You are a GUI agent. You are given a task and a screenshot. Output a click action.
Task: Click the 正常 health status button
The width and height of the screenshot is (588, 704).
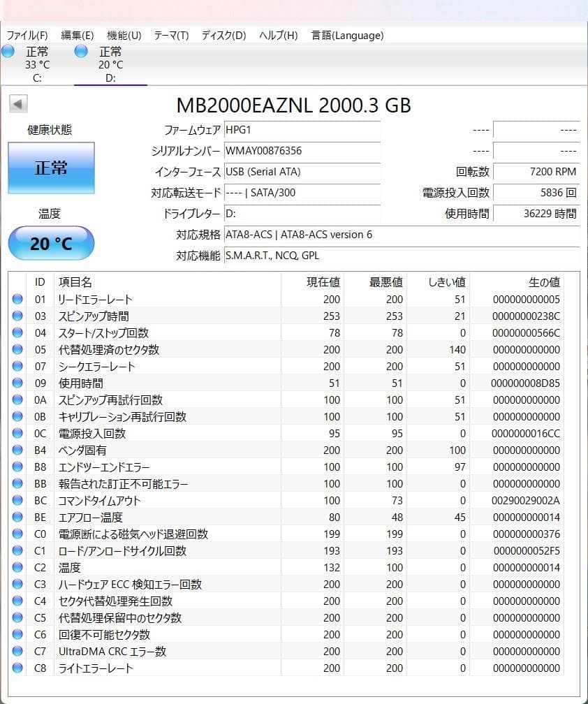(x=51, y=168)
